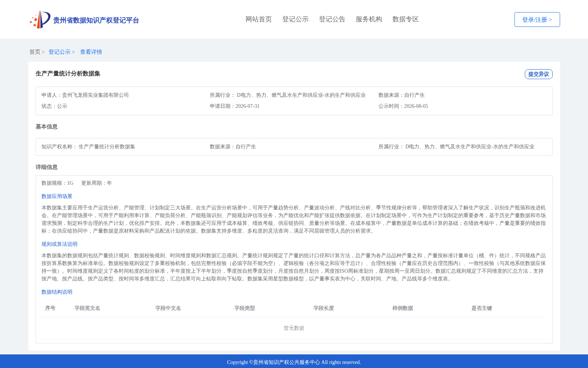Click the 字段英文名 column header

87,308
